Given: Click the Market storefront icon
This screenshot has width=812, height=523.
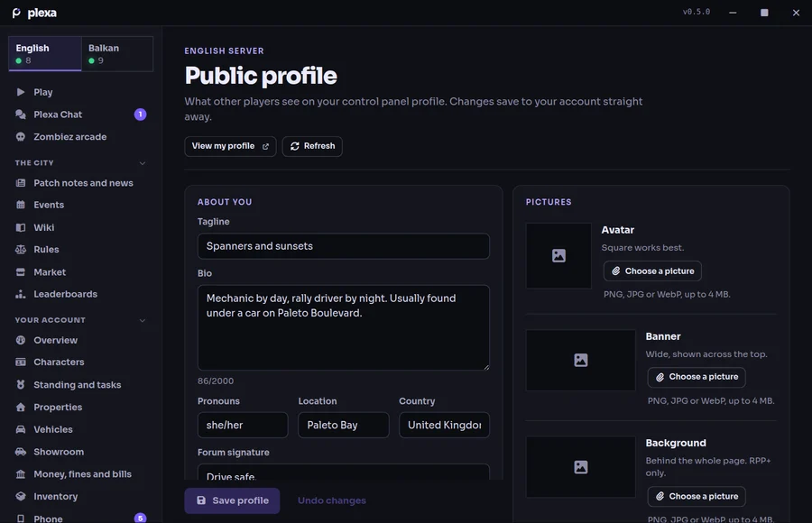Looking at the screenshot, I should pyautogui.click(x=21, y=271).
